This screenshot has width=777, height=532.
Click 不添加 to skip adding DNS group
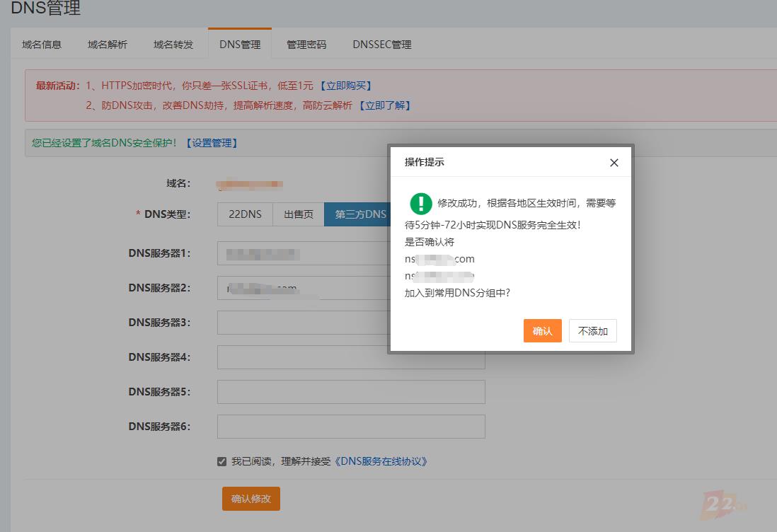pos(592,331)
